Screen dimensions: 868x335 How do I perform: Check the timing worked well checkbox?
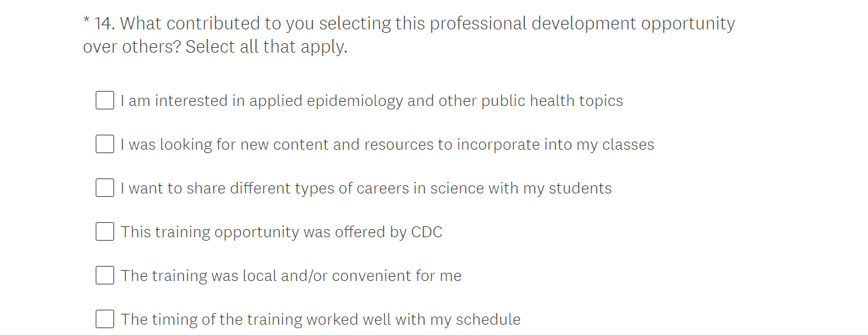[105, 319]
